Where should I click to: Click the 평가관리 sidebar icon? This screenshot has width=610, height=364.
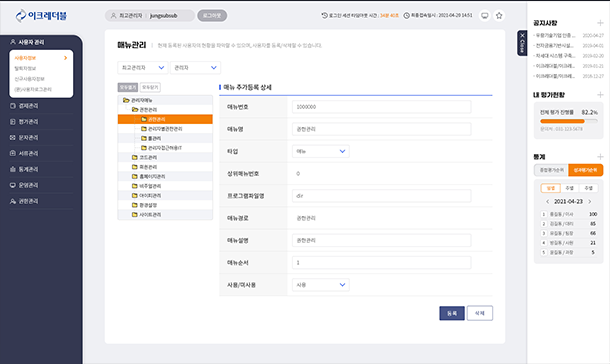pyautogui.click(x=13, y=122)
